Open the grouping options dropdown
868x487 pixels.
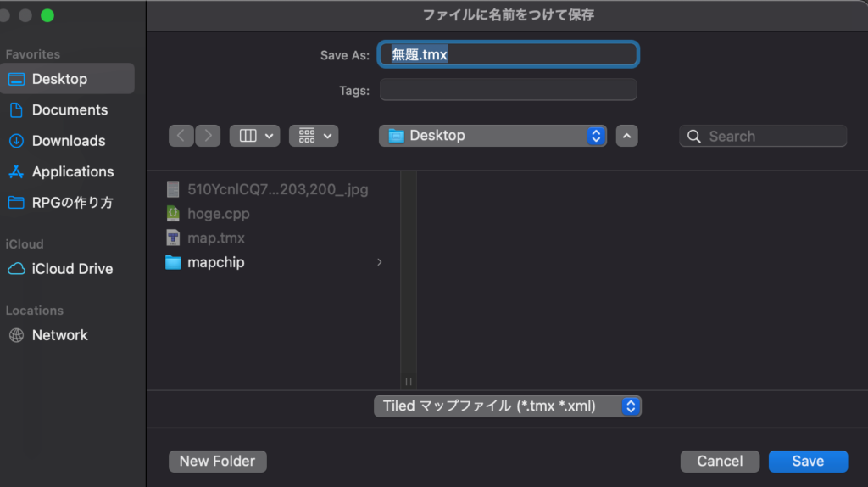click(x=314, y=136)
